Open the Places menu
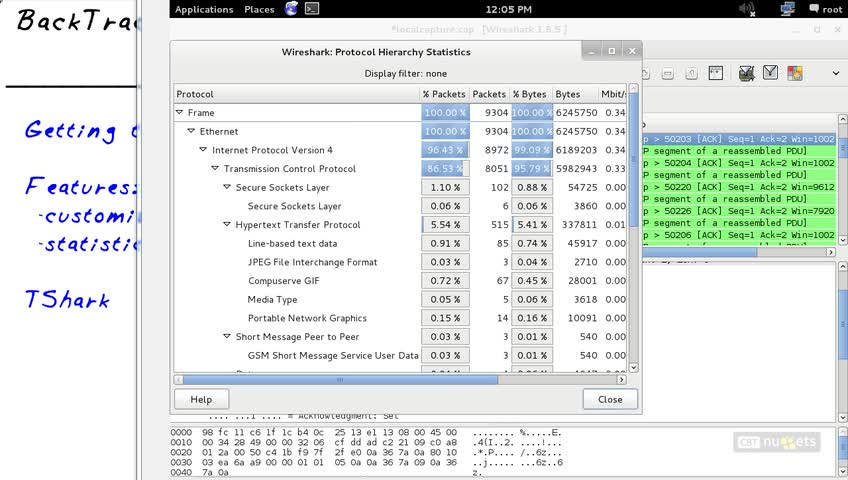The image size is (848, 480). [x=259, y=9]
